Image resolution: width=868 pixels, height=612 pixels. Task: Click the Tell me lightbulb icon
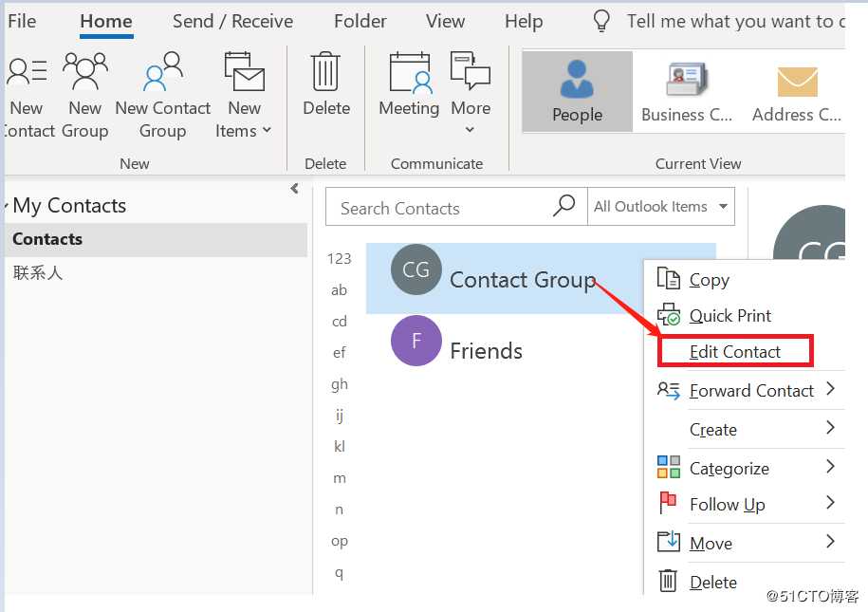point(601,21)
